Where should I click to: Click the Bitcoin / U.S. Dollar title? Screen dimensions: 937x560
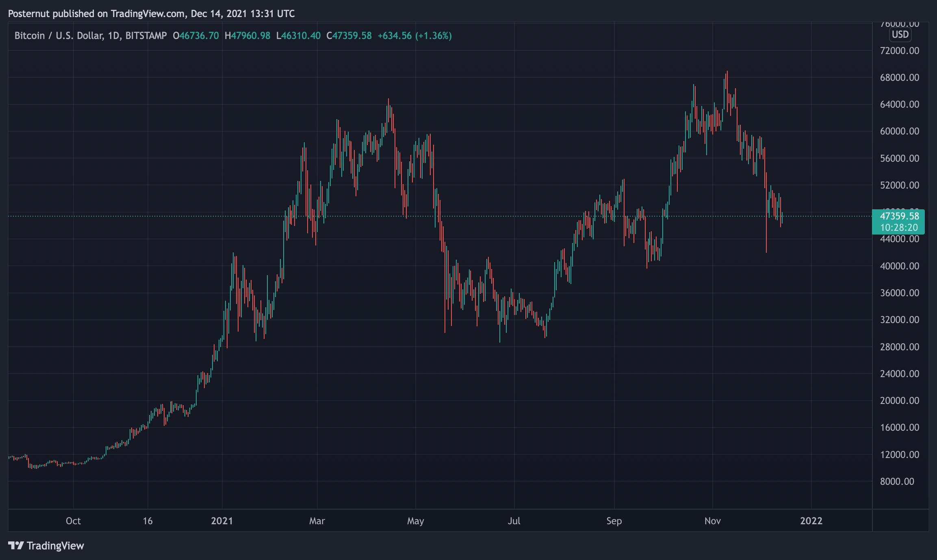59,36
